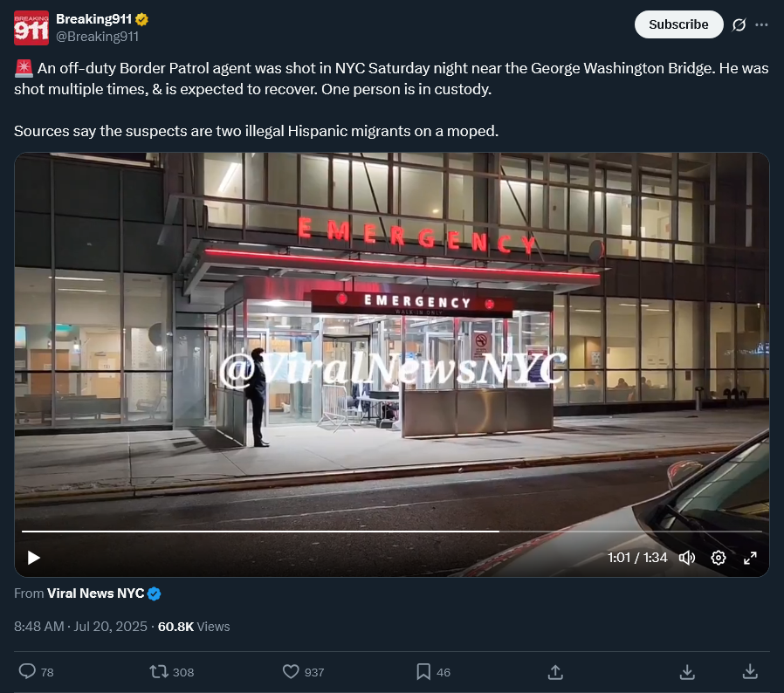Click the reply comment icon
This screenshot has height=693, width=784.
(x=27, y=671)
